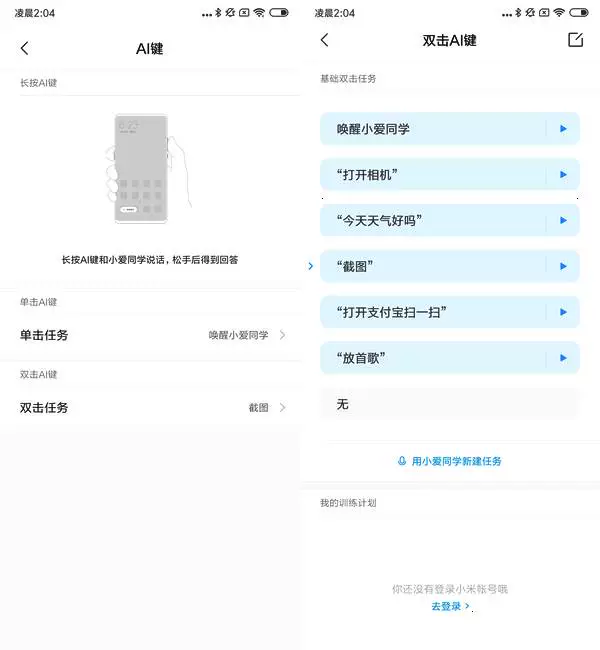Open 单击任务 setting row
This screenshot has width=600, height=650.
[150, 335]
